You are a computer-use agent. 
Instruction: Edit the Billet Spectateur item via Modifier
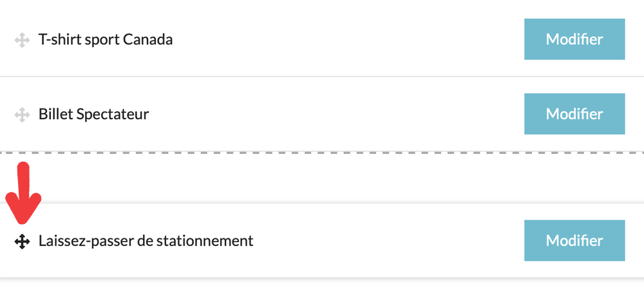point(574,114)
